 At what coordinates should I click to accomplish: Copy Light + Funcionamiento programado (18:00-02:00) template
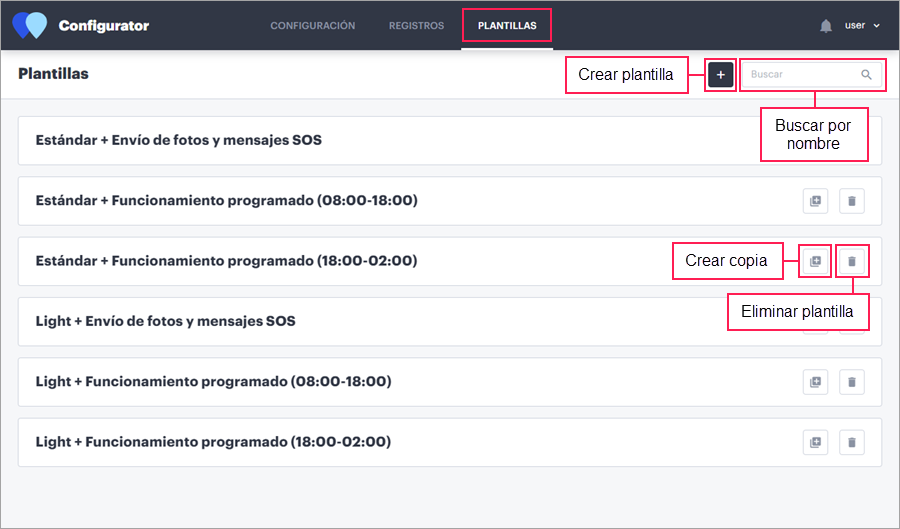[816, 442]
